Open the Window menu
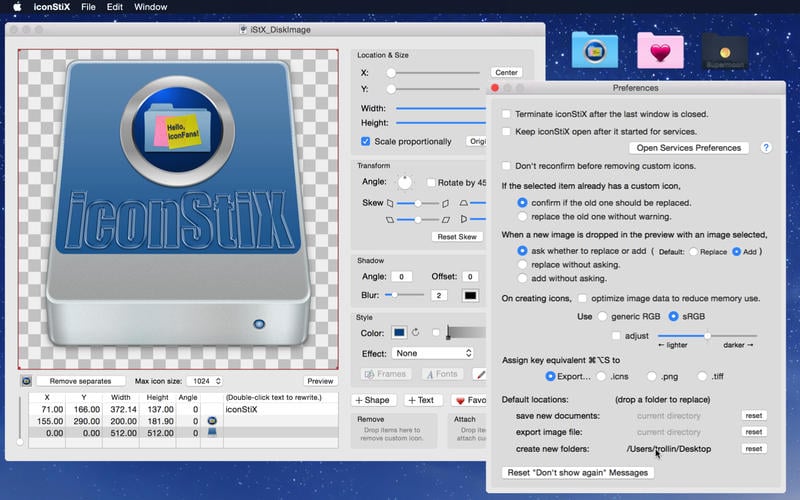The height and width of the screenshot is (500, 800). (151, 7)
